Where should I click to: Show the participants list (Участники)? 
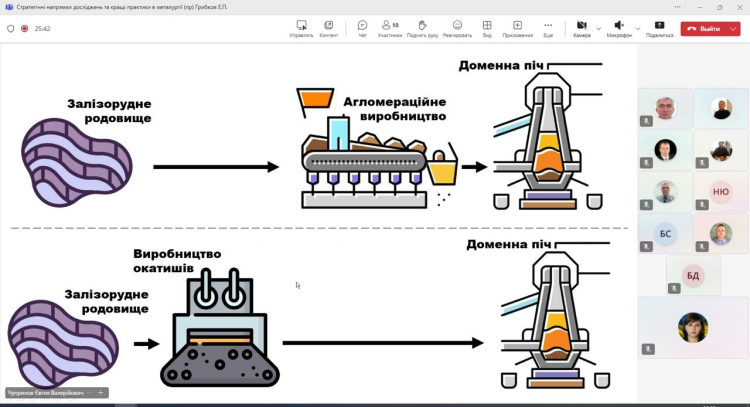[390, 28]
